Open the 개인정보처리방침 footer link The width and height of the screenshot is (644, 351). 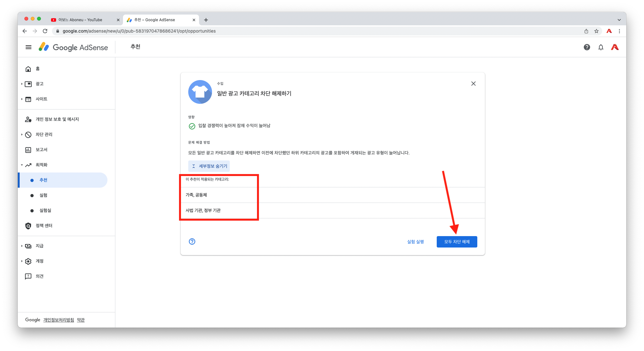pos(59,320)
